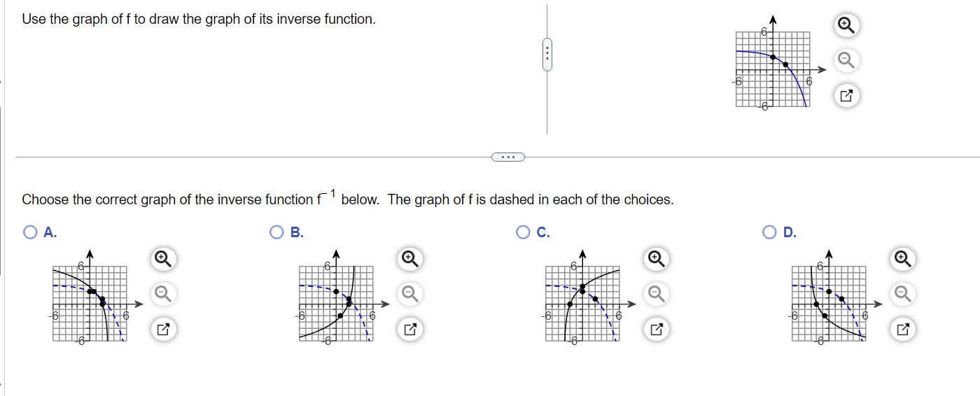The image size is (980, 396).
Task: Zoom in on choice D graph
Action: (x=903, y=260)
